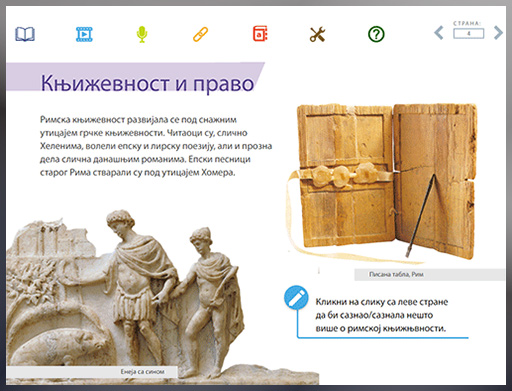Show help with the question mark icon
512x391 pixels.
pos(376,34)
